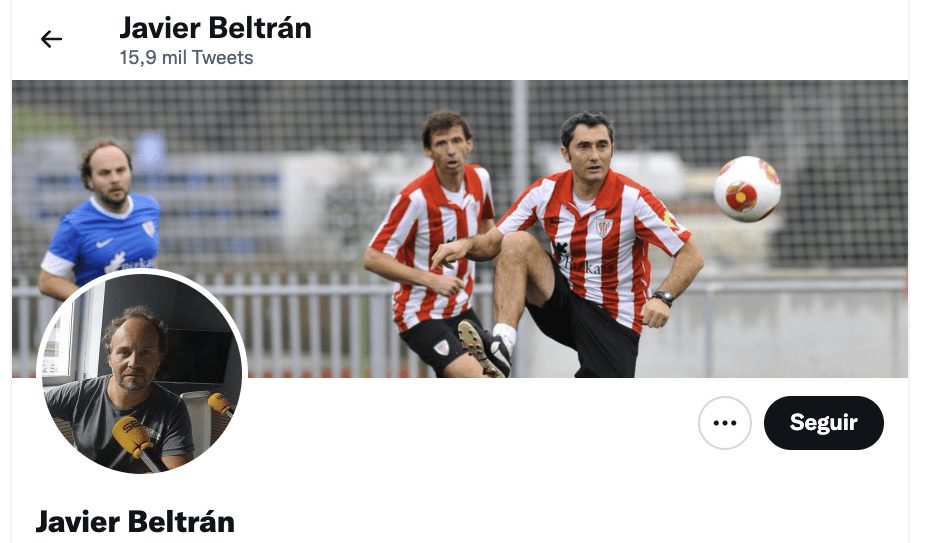Click the yellow SER microphone in the avatar
Viewport: 930px width, 543px height.
(134, 437)
